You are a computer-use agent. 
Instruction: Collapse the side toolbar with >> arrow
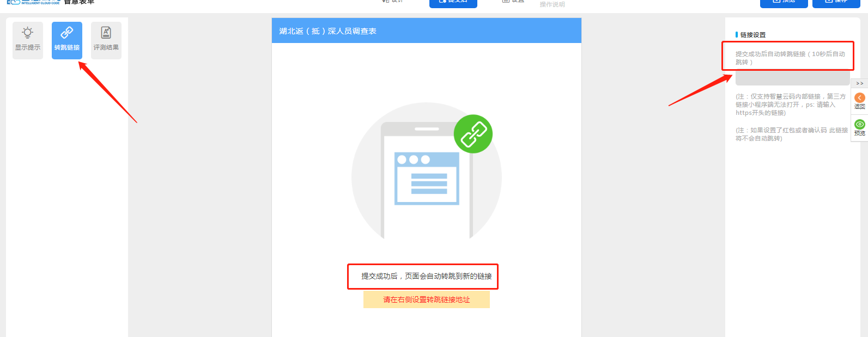(859, 83)
